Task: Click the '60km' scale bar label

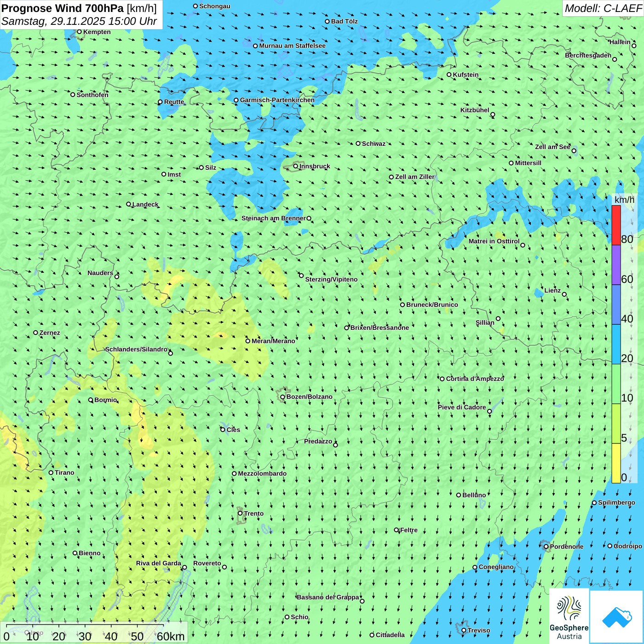Action: pyautogui.click(x=171, y=636)
